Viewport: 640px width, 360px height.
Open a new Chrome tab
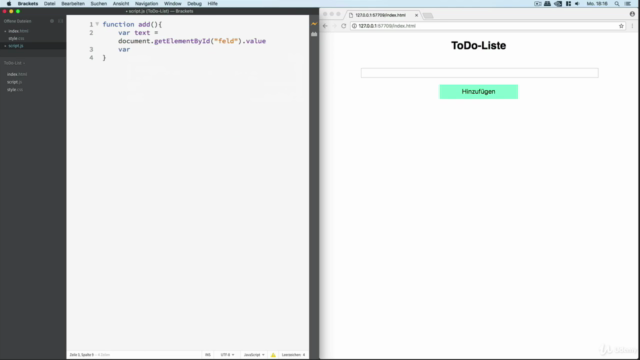(x=428, y=16)
